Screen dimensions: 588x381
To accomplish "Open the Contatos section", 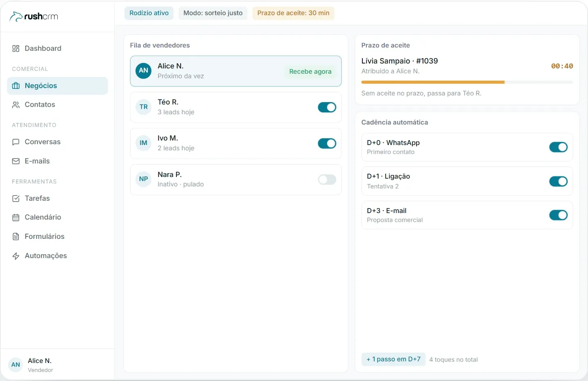I will click(57, 104).
